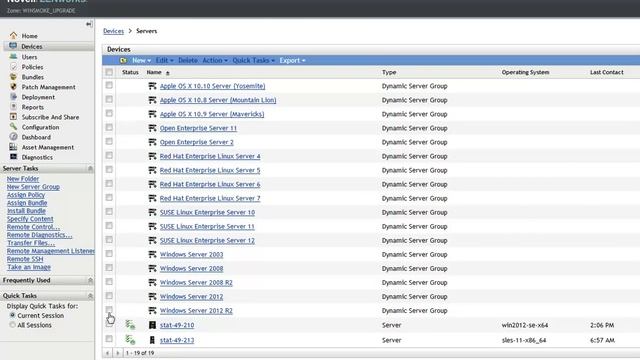Image resolution: width=640 pixels, height=360 pixels.
Task: Open the New dropdown menu
Action: pos(141,60)
